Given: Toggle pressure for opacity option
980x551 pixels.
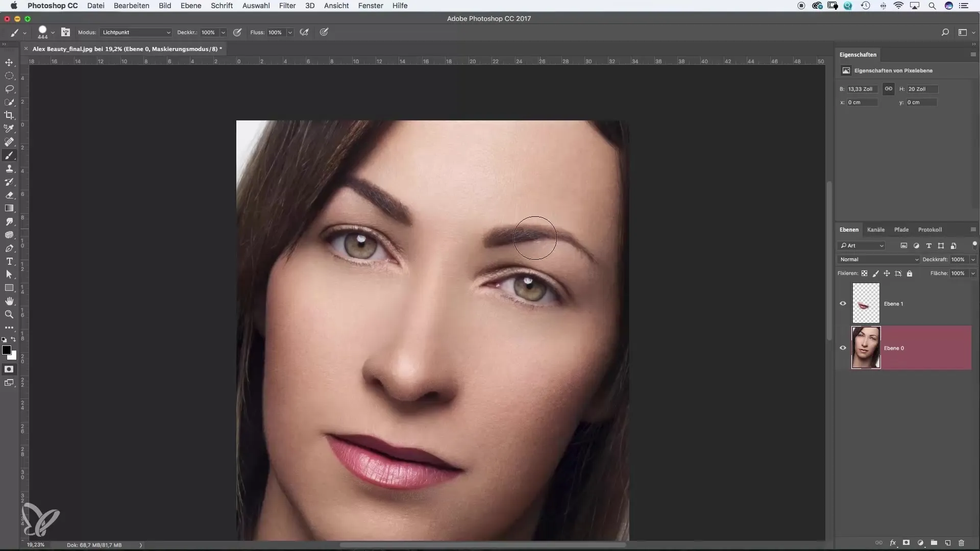Looking at the screenshot, I should click(237, 32).
